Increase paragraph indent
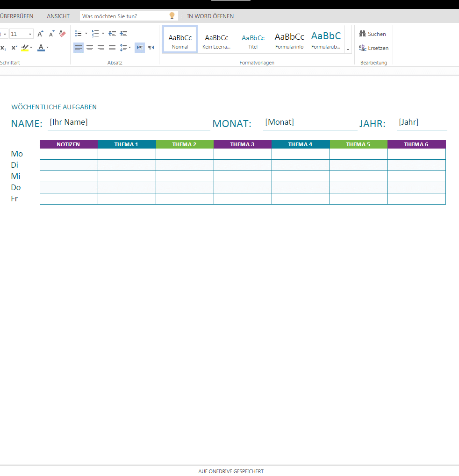Screen dimensions: 459x476 coord(124,33)
